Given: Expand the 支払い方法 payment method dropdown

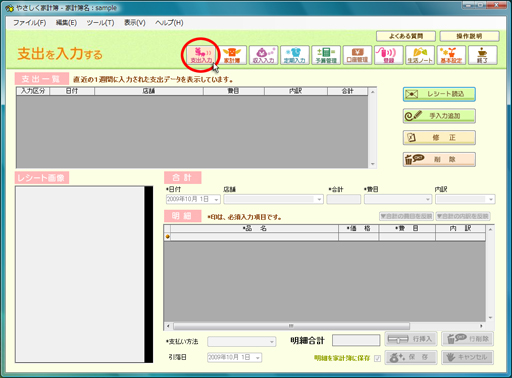Looking at the screenshot, I should point(272,342).
